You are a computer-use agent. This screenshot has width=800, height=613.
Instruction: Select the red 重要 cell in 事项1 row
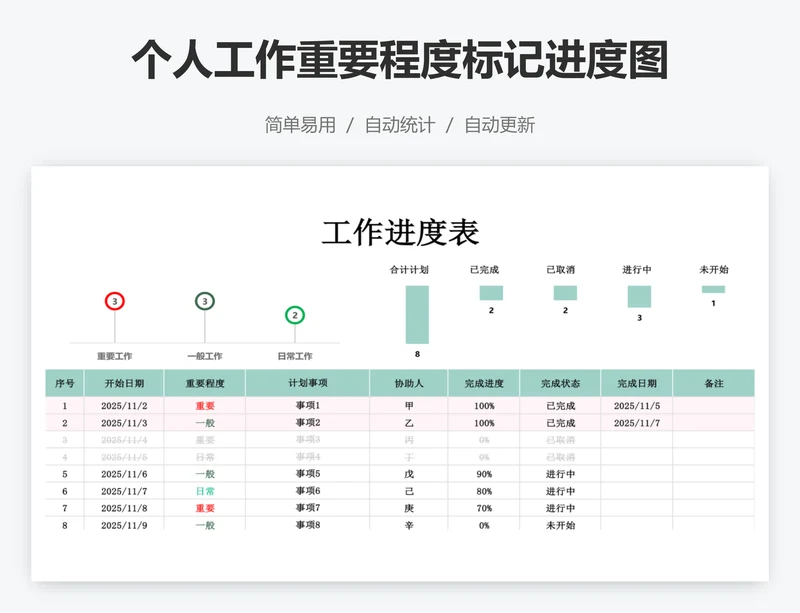(205, 406)
